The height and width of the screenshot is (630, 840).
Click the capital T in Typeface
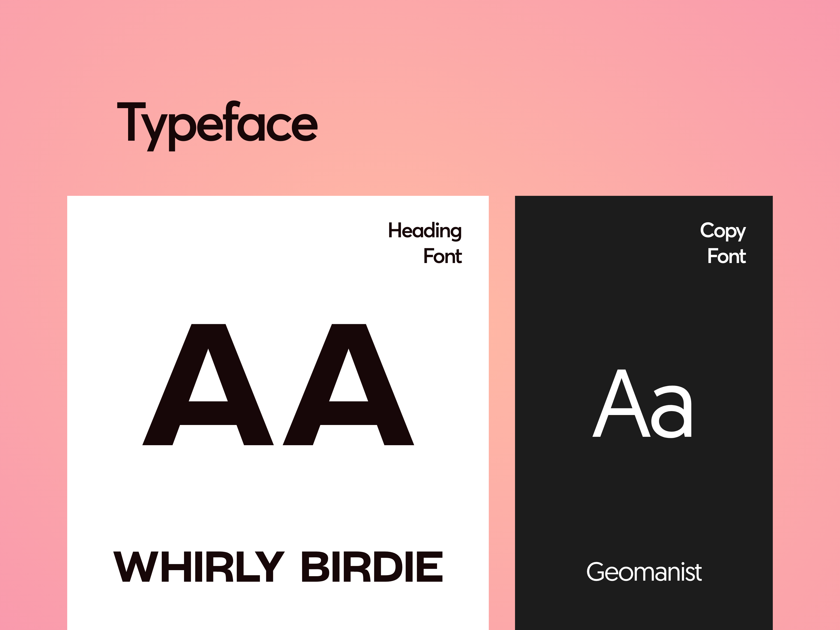132,122
